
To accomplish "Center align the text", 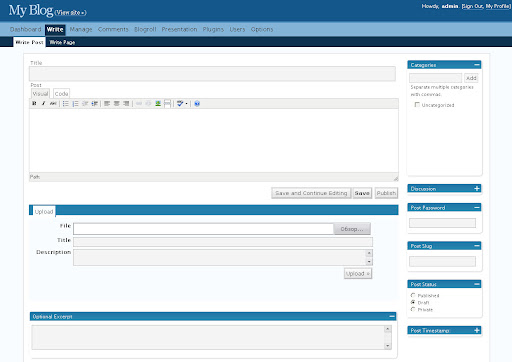I will coord(117,104).
